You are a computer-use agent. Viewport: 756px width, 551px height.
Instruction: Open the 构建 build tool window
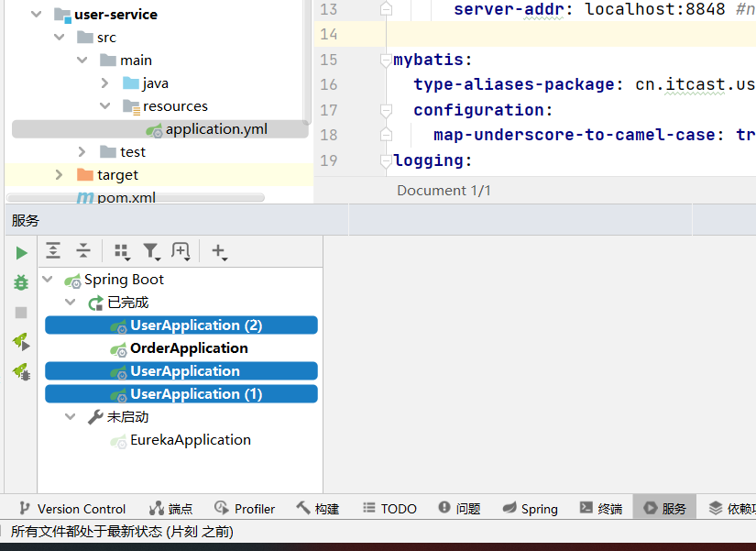click(318, 509)
